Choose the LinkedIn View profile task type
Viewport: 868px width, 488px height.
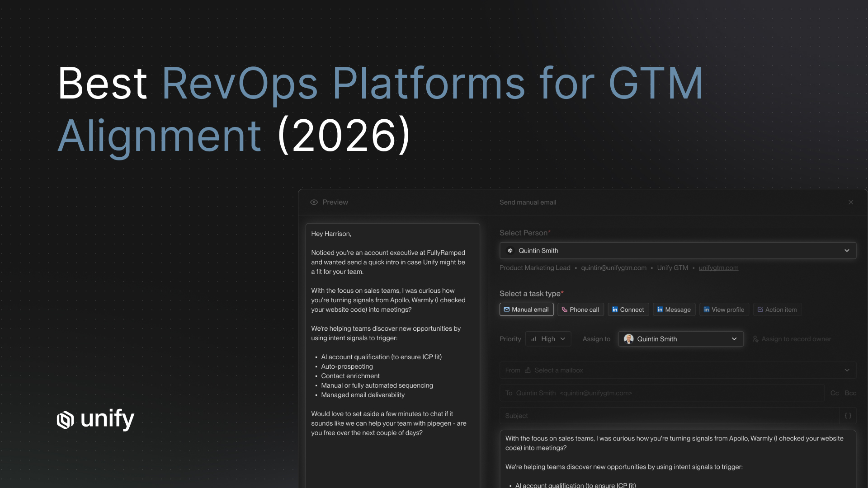(724, 310)
